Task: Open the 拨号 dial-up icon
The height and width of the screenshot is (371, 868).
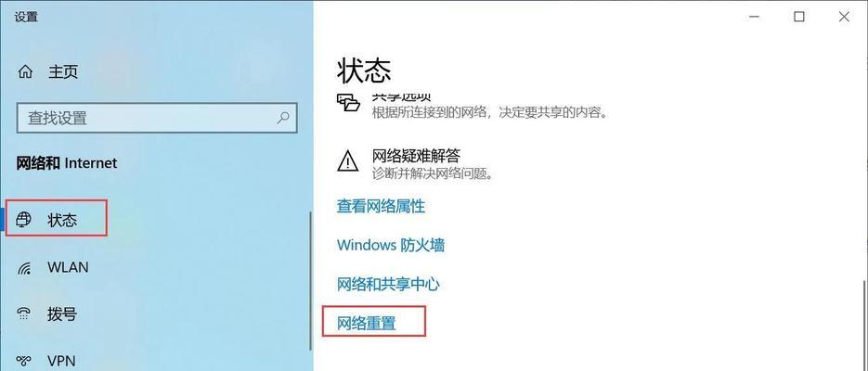Action: [x=24, y=314]
